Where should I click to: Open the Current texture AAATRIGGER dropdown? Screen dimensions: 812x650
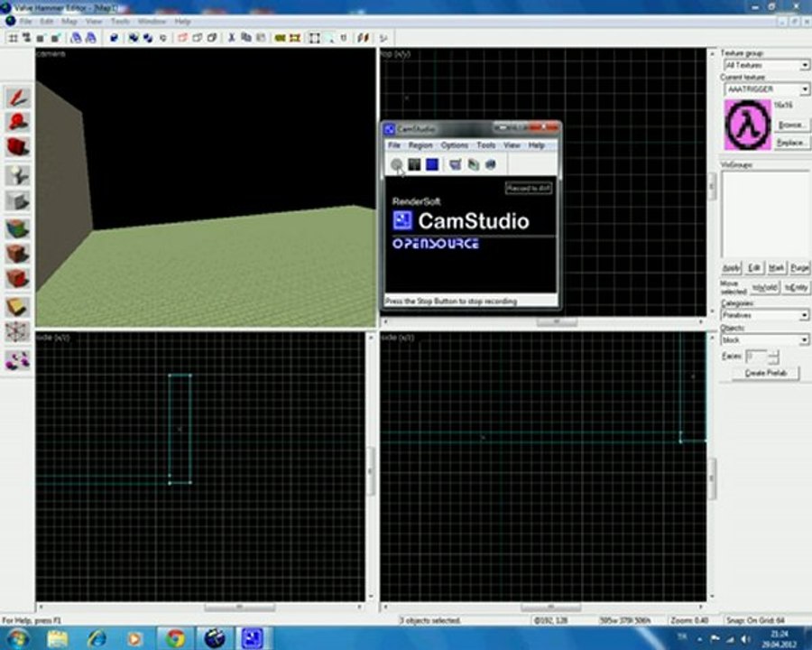pos(766,89)
